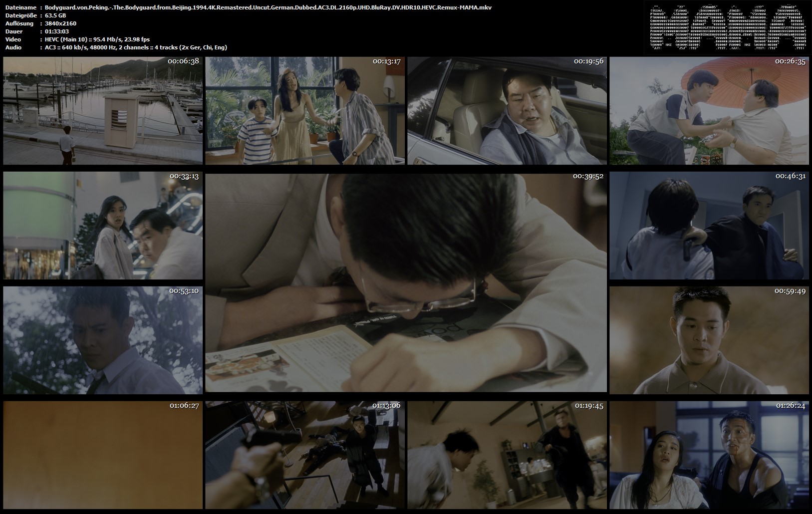Click the ASCII art logo in header
812x514 pixels.
(726, 27)
